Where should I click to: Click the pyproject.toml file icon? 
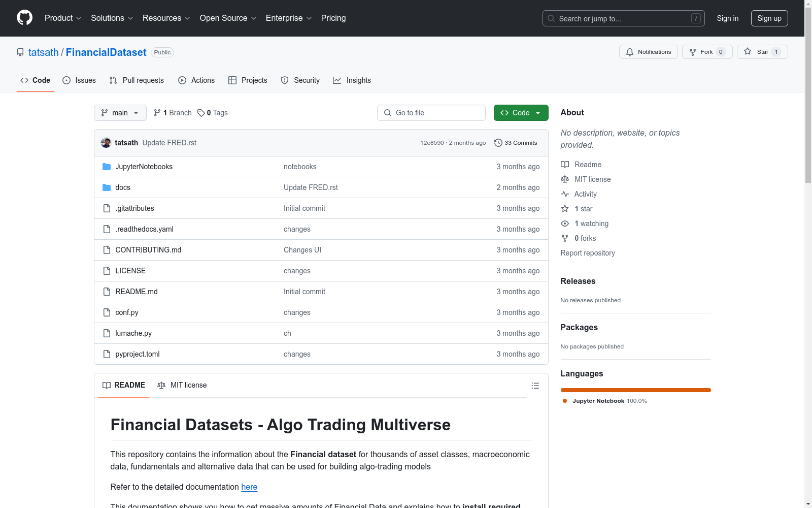[x=107, y=354]
